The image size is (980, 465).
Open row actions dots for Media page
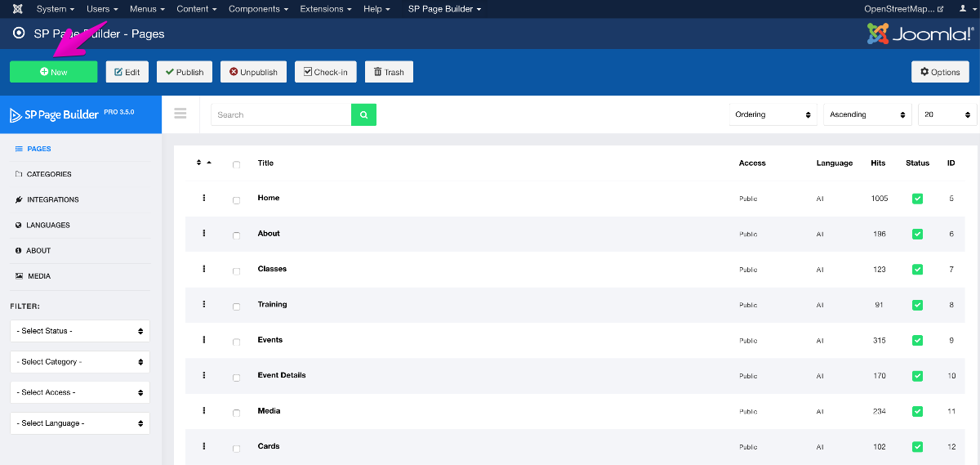[x=204, y=410]
